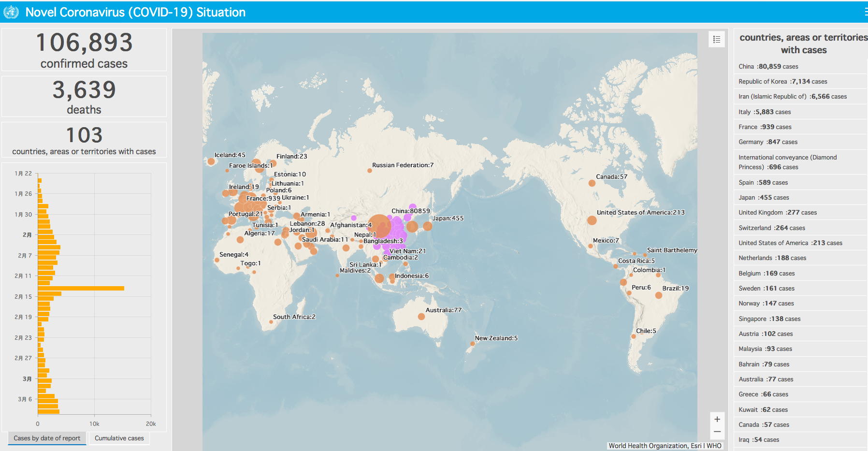The width and height of the screenshot is (868, 451).
Task: Click the Finland:23 label on the map
Action: (x=291, y=157)
